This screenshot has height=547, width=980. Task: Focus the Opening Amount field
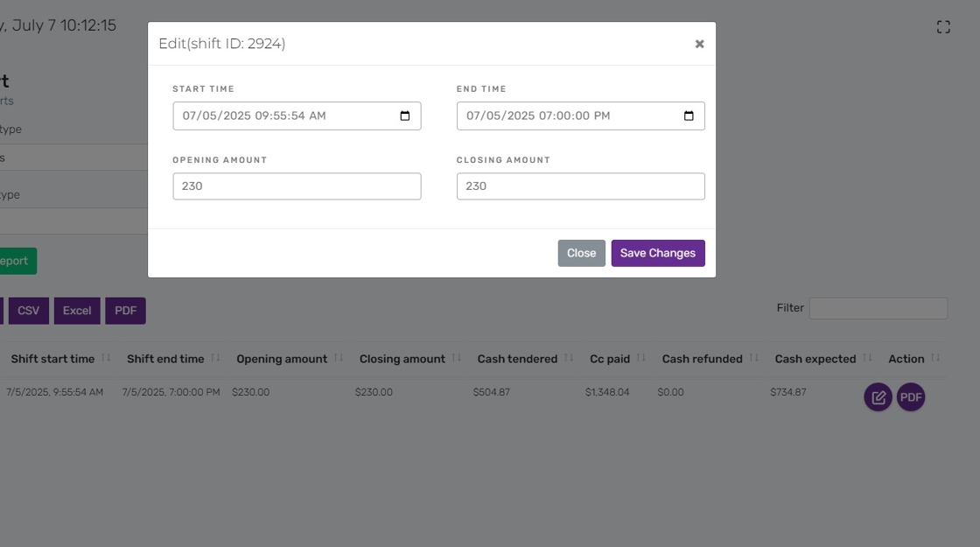297,186
